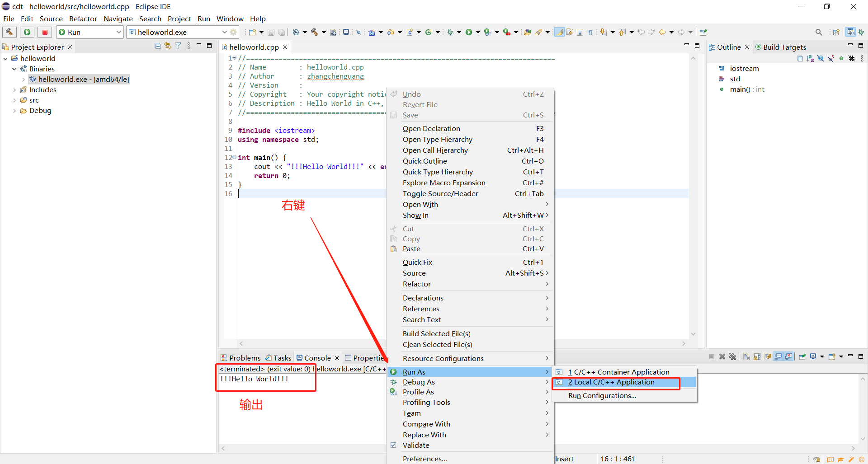Close the helloworld.cpp editor tab
Viewport: 868px width, 464px height.
tap(285, 47)
